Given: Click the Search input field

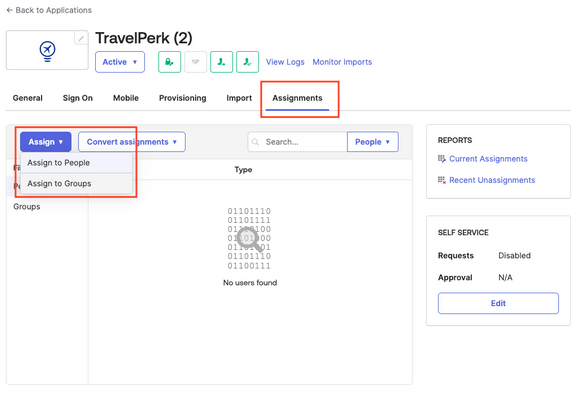Looking at the screenshot, I should (x=298, y=142).
